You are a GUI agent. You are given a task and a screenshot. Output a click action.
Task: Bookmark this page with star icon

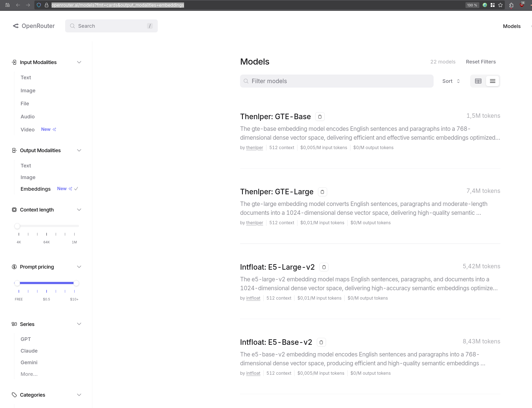pos(500,5)
